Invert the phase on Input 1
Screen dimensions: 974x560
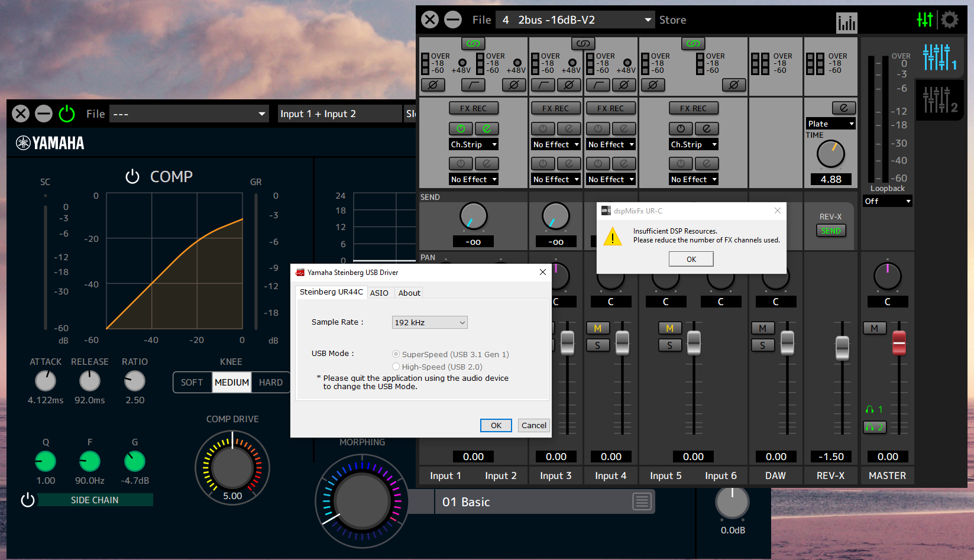pyautogui.click(x=433, y=85)
